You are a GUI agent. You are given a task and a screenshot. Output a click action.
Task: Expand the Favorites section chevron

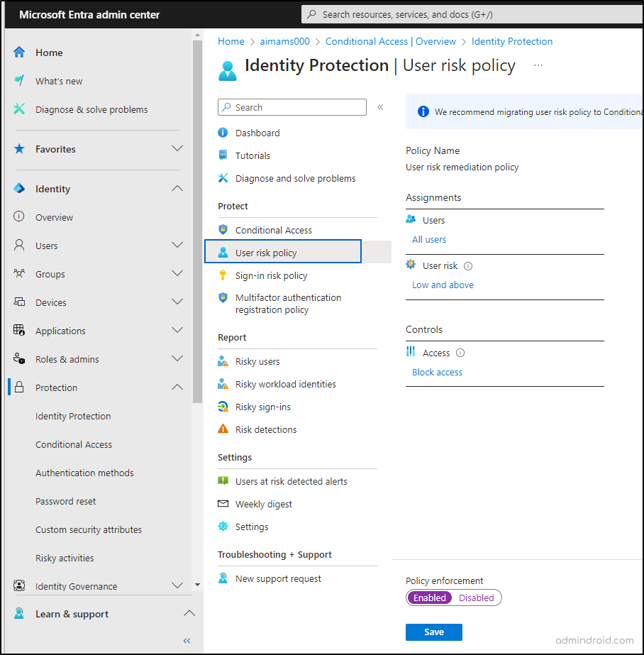177,149
